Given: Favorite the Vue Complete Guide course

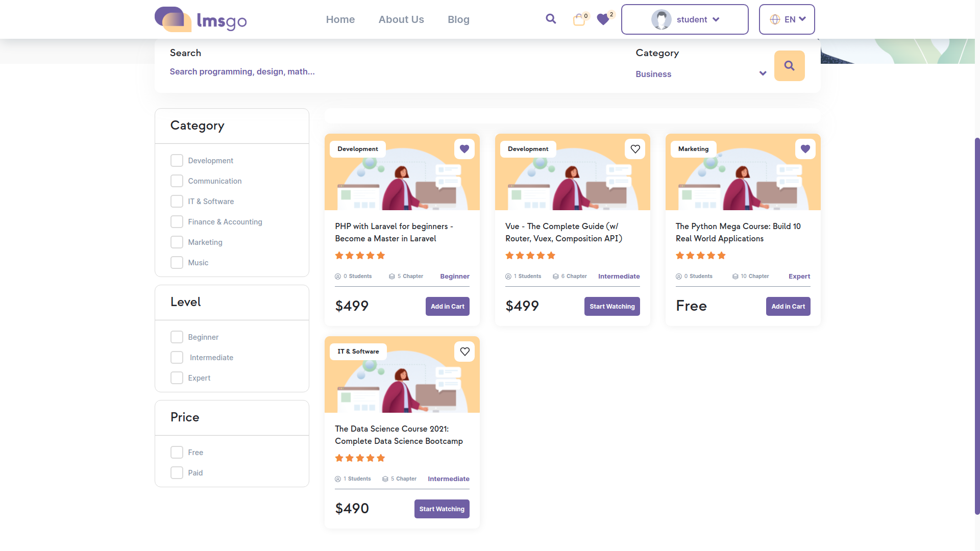Looking at the screenshot, I should pos(635,149).
